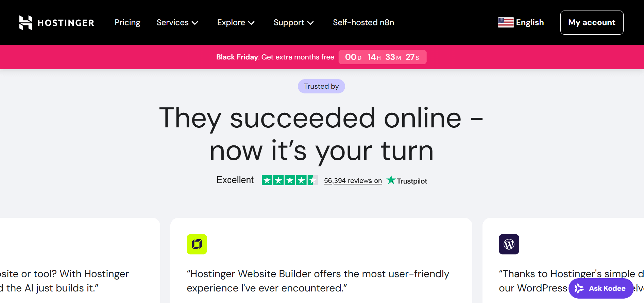Viewport: 644px width, 303px height.
Task: Click the Website Builder testimonial quote
Action: pos(318,281)
